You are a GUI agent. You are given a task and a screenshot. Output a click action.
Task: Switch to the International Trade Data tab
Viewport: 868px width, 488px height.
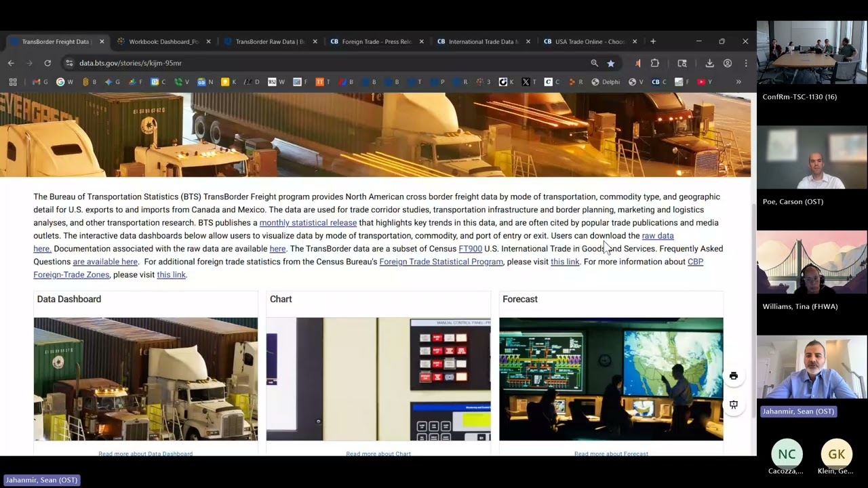483,41
